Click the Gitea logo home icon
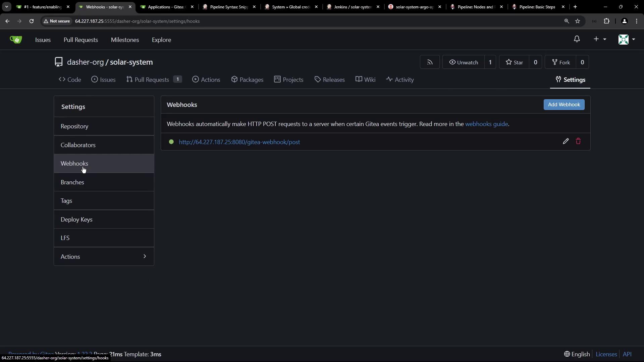Screen dimensions: 644x362 click(x=16, y=40)
